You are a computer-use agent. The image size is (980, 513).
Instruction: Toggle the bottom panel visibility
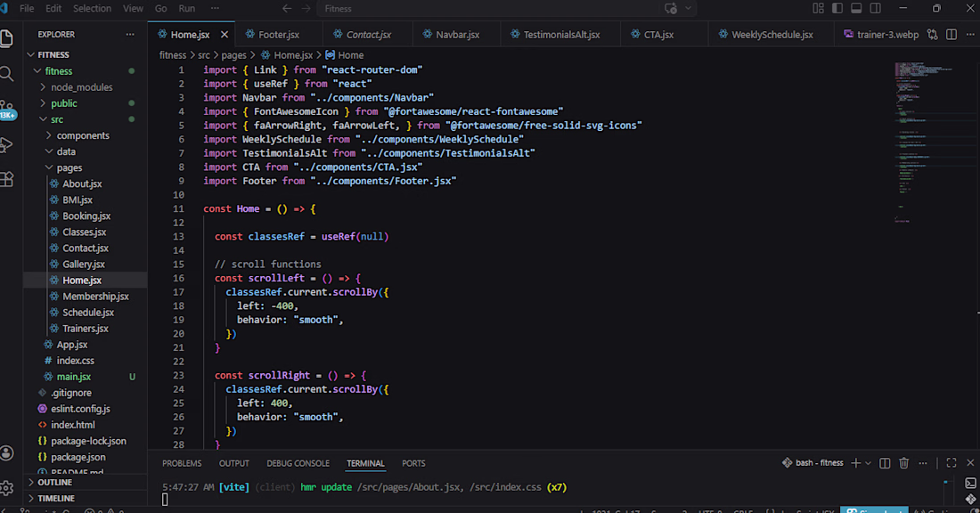click(856, 8)
